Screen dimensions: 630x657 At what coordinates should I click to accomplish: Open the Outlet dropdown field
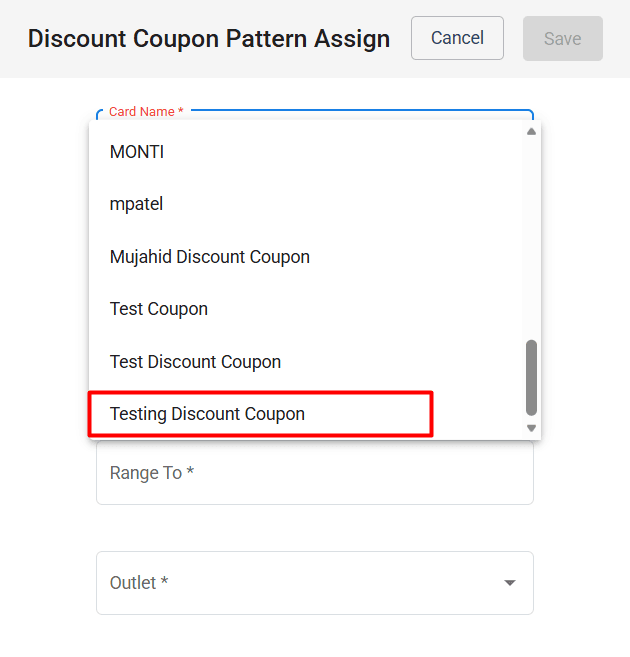tap(300, 583)
